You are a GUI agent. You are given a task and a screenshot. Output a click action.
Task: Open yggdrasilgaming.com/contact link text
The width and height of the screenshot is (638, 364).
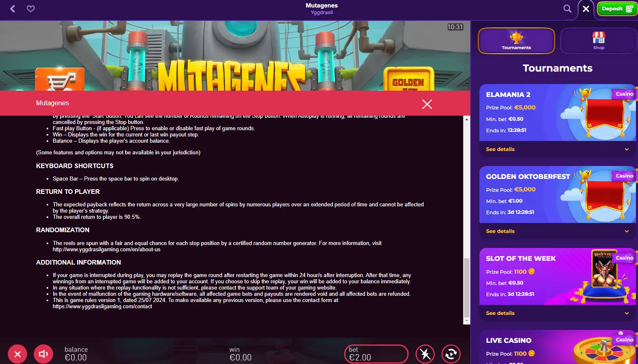102,307
